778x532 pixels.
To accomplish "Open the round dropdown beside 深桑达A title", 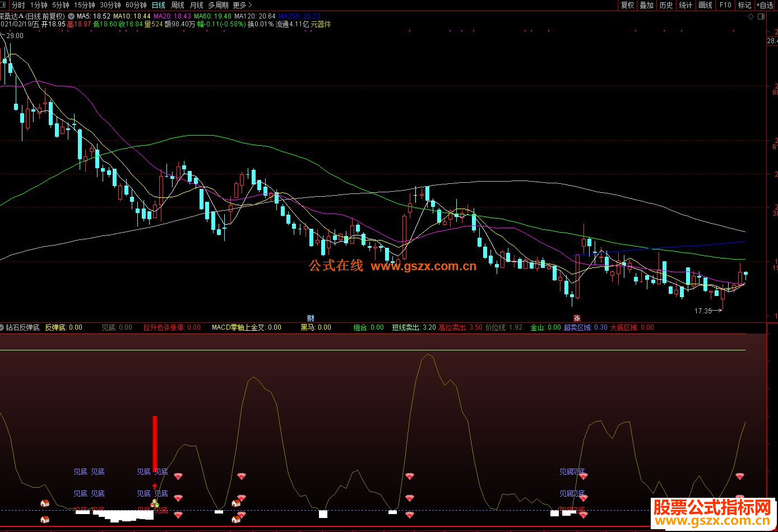I will (70, 16).
